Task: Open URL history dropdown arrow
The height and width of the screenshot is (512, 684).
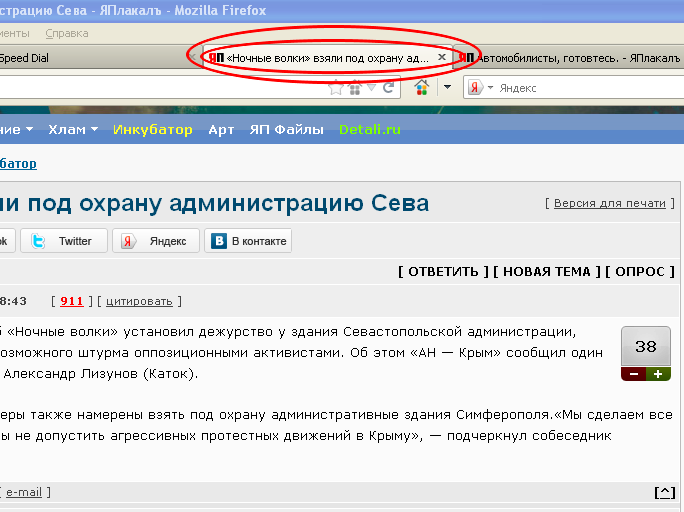Action: click(371, 88)
